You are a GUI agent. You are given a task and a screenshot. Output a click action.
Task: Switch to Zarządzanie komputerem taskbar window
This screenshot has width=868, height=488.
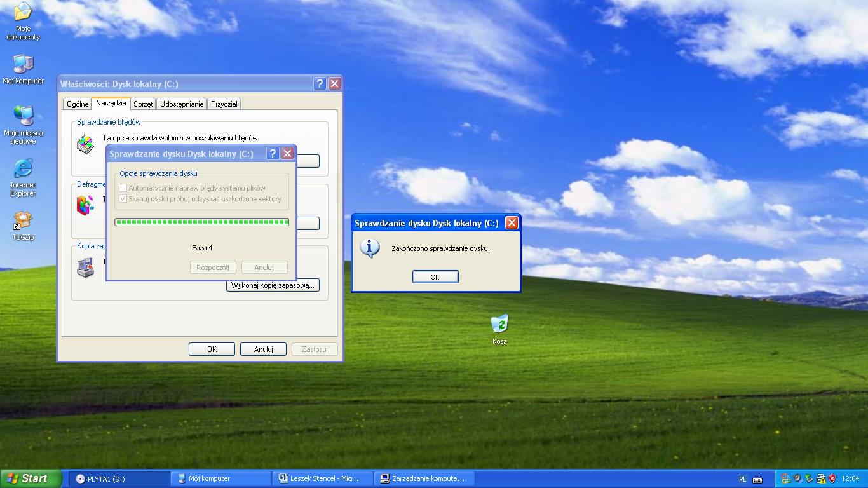[424, 478]
